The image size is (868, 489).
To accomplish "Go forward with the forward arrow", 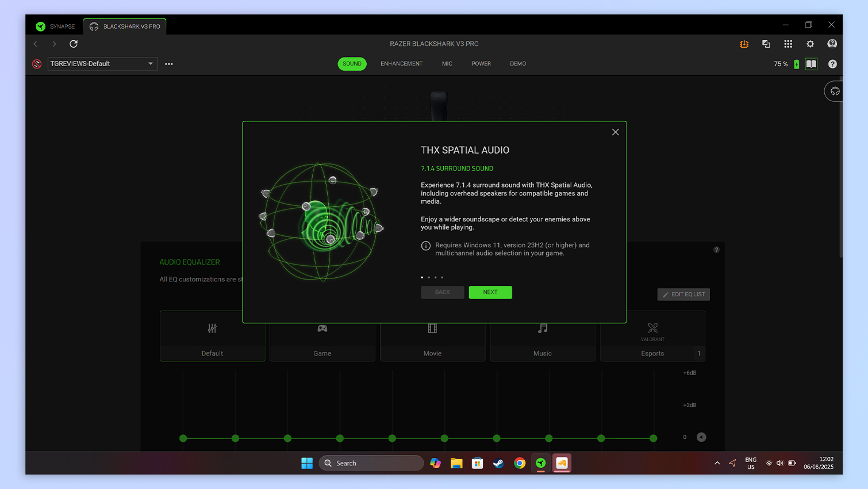I will click(x=54, y=44).
